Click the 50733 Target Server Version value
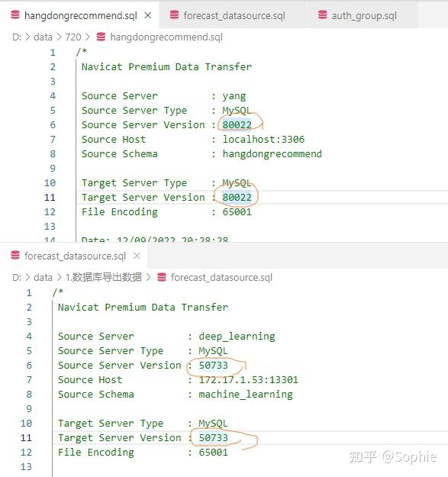Screen dimensions: 448x477 click(x=213, y=438)
